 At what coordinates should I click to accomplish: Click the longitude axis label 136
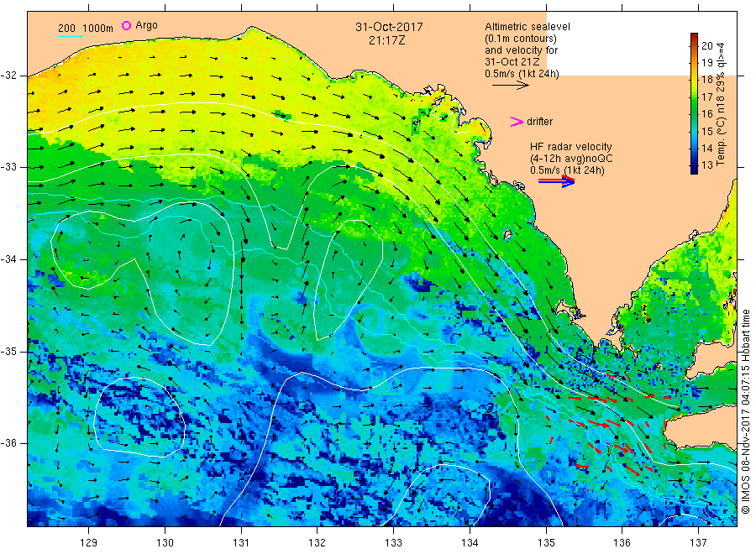tap(622, 543)
